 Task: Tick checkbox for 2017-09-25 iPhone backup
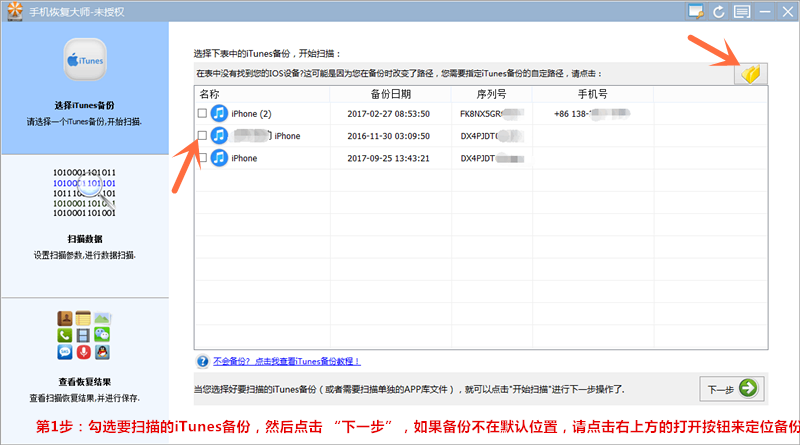point(202,158)
